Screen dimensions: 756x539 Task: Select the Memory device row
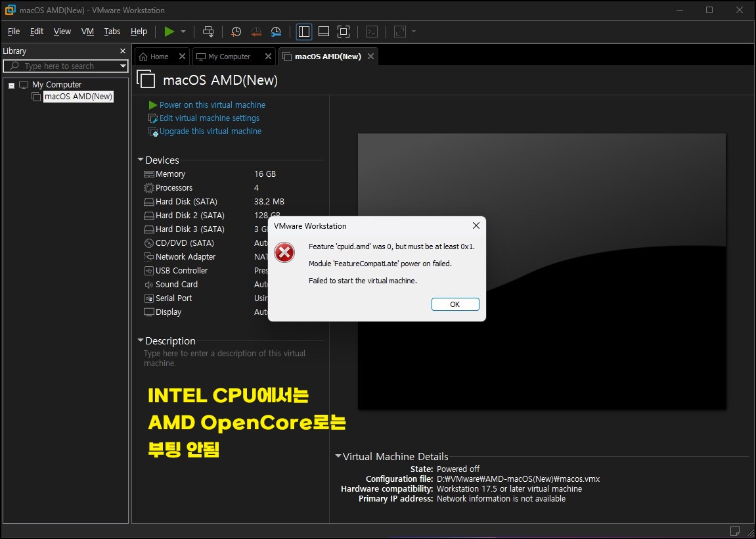click(x=233, y=174)
